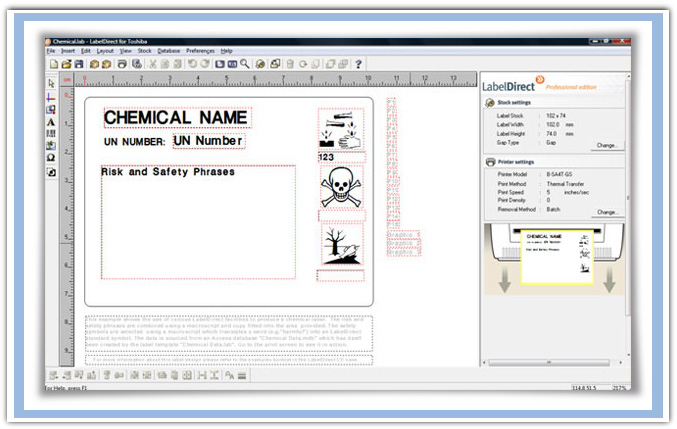
Task: Click Change button under Printer settings
Action: pos(608,212)
